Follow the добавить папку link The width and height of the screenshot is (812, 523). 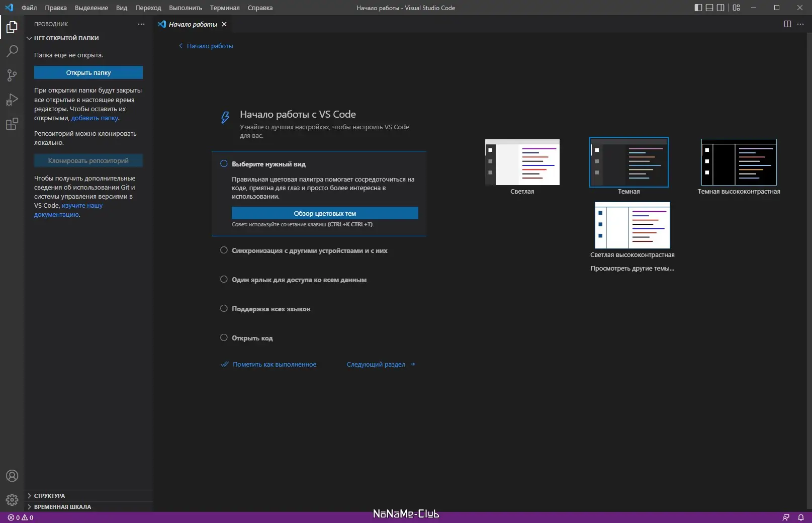pos(95,118)
